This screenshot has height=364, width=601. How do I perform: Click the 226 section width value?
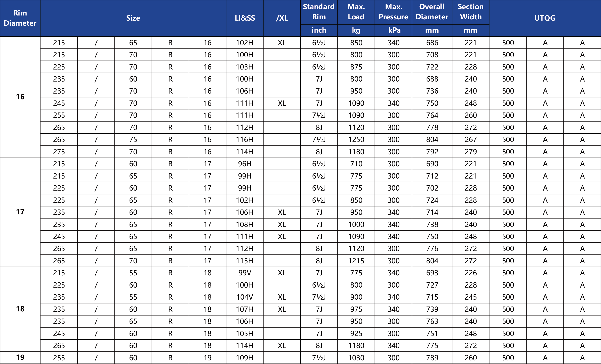point(470,273)
